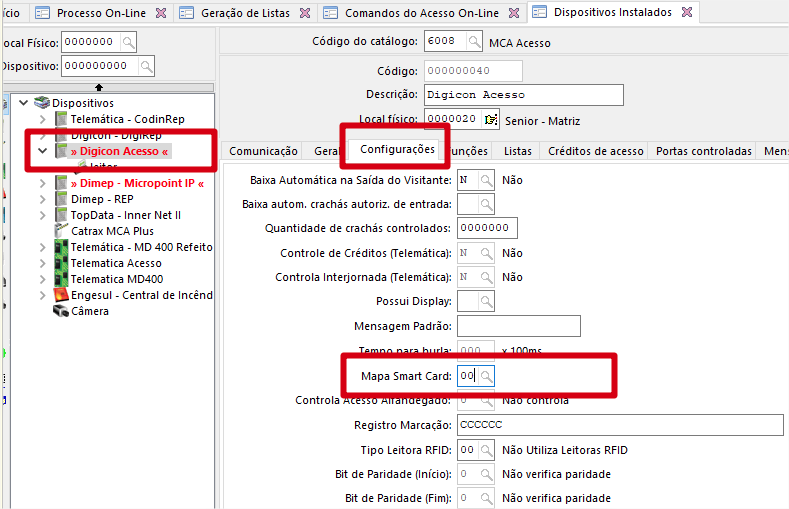The height and width of the screenshot is (509, 789).
Task: Expand Engesul - Central de Incêndio node
Action: click(43, 295)
